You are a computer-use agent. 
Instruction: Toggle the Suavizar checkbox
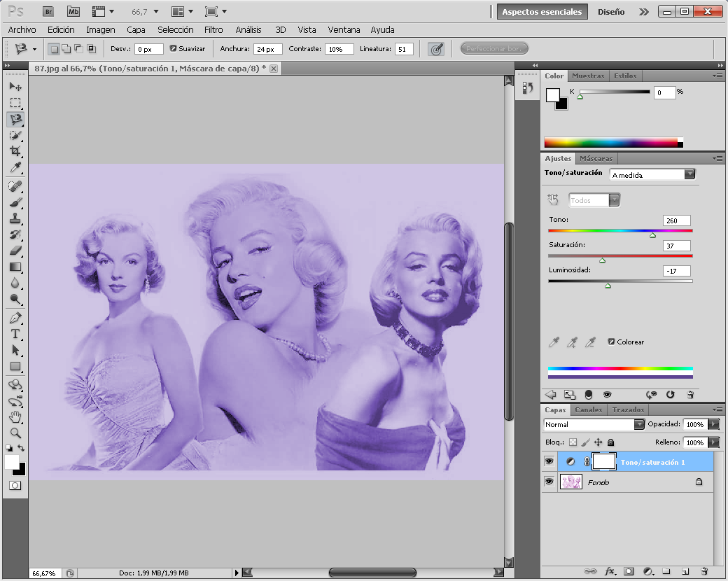173,48
